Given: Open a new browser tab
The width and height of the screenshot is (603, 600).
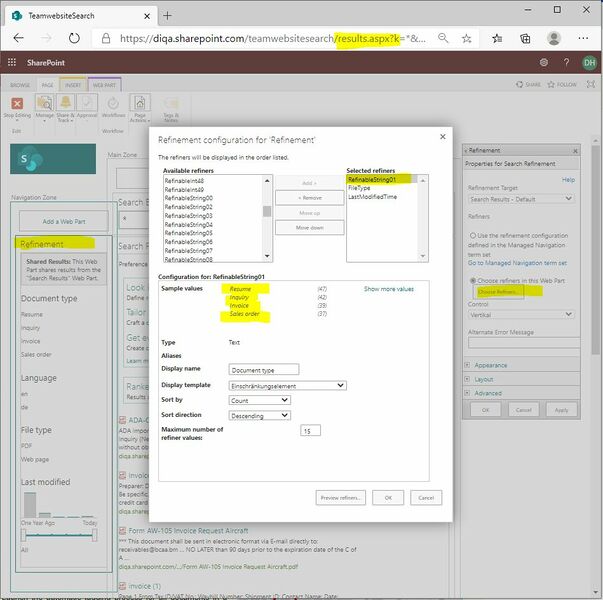Looking at the screenshot, I should 167,16.
